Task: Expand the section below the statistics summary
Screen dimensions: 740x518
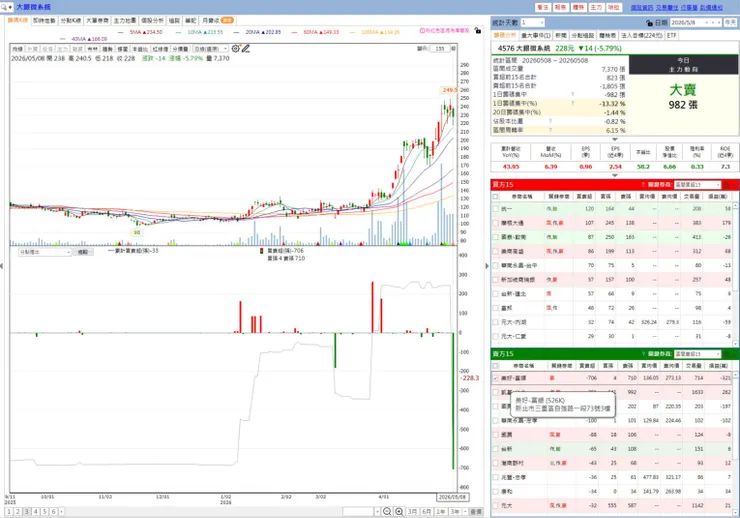Action: coord(614,139)
